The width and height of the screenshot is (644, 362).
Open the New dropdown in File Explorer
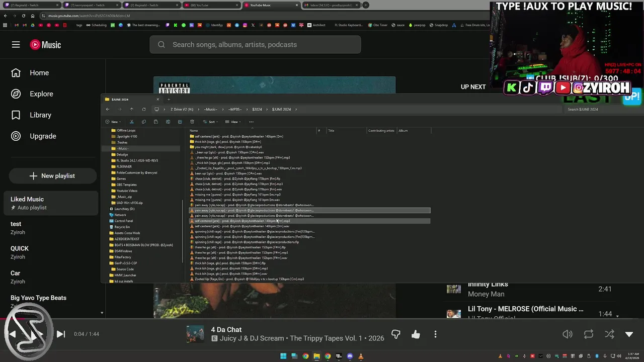[x=113, y=122]
